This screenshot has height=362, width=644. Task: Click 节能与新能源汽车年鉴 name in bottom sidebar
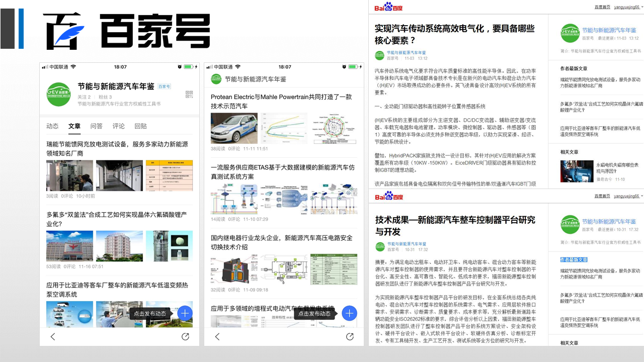[609, 221]
